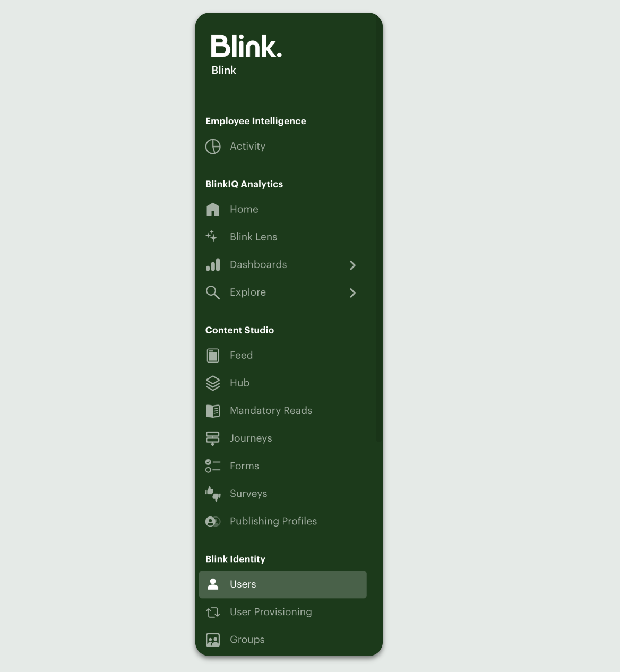
Task: Click the Blink Identity section heading
Action: tap(235, 559)
